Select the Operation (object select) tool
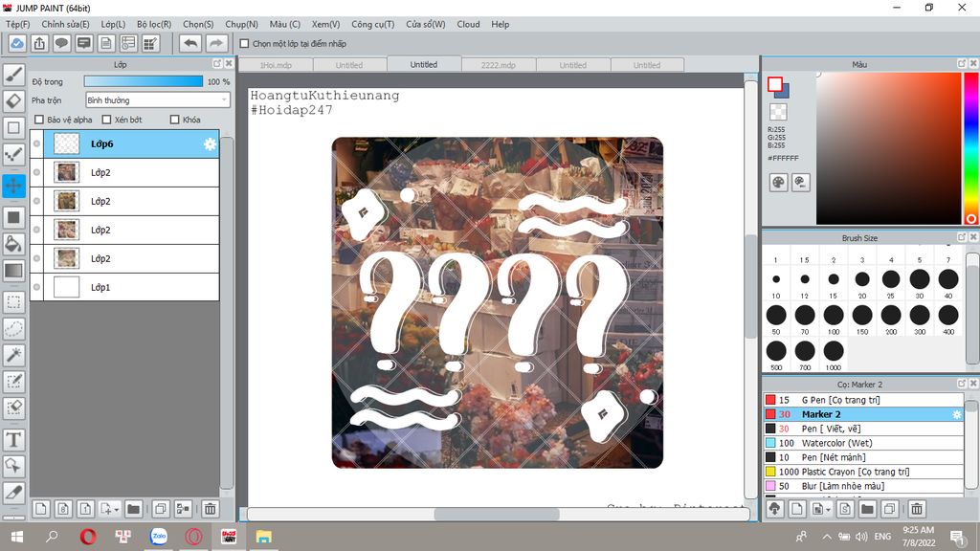This screenshot has height=551, width=980. click(13, 466)
